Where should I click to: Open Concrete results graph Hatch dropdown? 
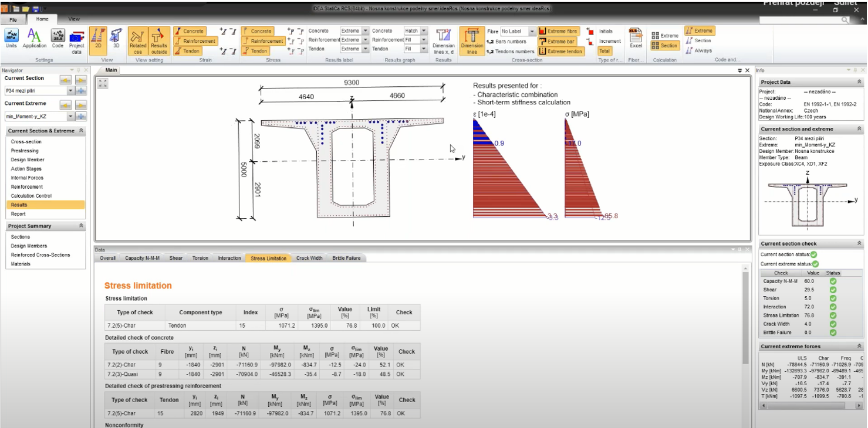[424, 31]
